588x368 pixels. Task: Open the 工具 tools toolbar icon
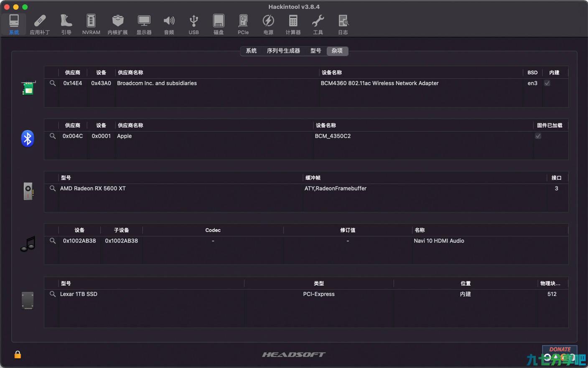tap(318, 24)
